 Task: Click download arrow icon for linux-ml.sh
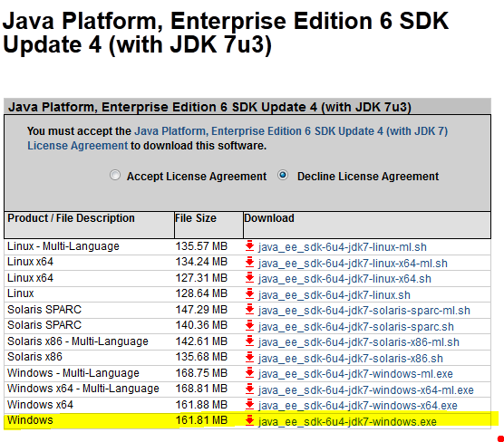[x=250, y=246]
